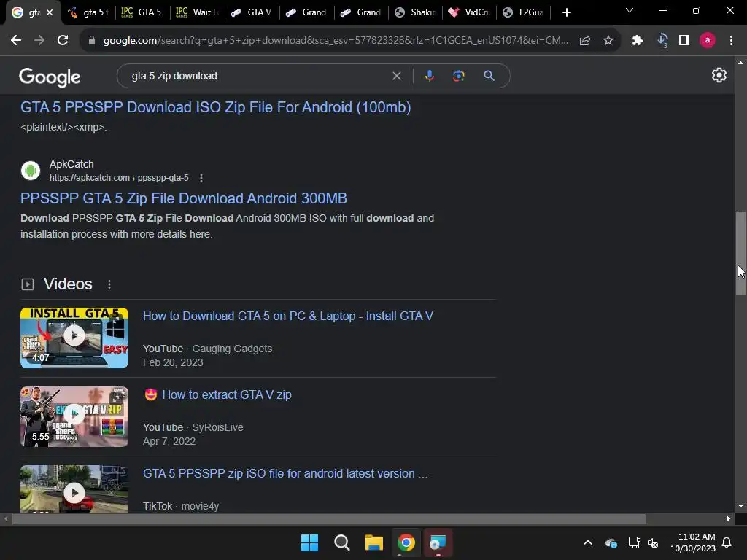Image resolution: width=747 pixels, height=560 pixels.
Task: Open tab search dropdown chevron
Action: (630, 11)
